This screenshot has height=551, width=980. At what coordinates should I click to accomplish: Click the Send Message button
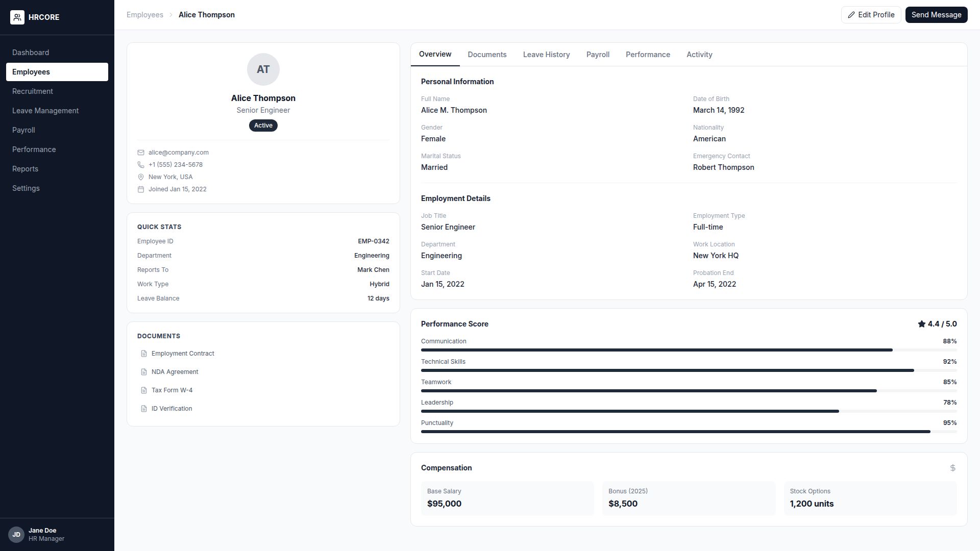[x=936, y=15]
